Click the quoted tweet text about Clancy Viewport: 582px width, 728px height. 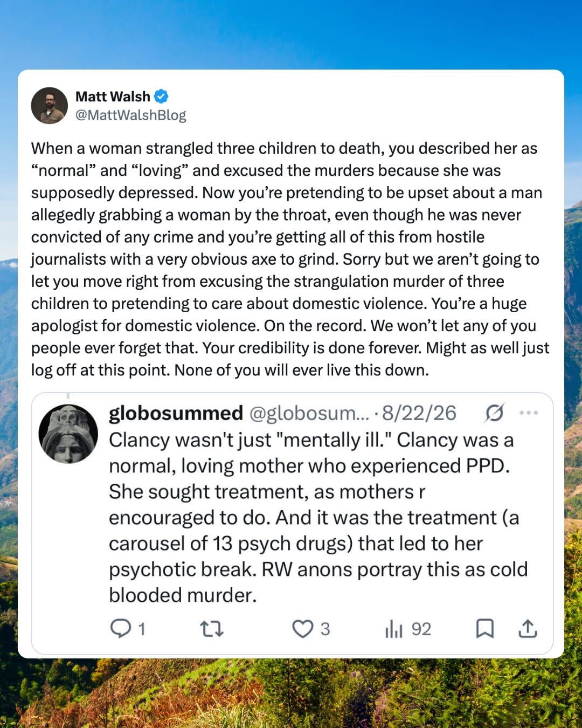tap(318, 518)
